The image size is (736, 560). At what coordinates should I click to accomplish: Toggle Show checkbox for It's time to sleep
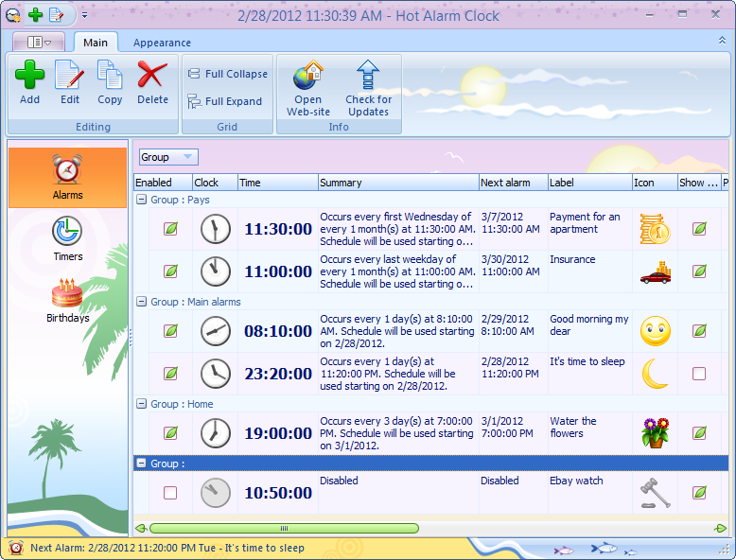click(x=699, y=374)
